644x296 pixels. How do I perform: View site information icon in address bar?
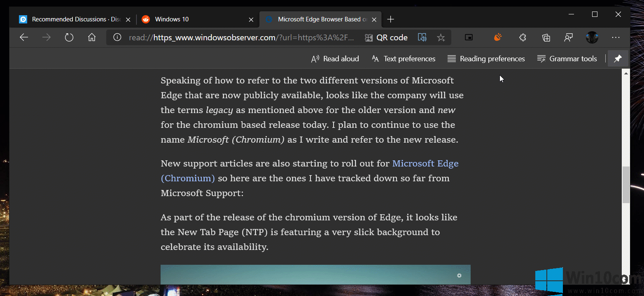[x=117, y=37]
